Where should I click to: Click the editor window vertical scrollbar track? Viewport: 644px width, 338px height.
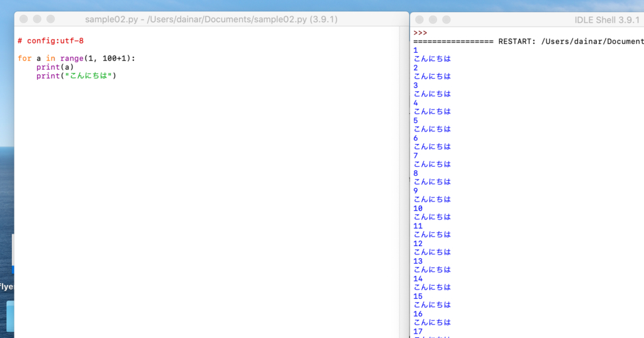[x=404, y=182]
